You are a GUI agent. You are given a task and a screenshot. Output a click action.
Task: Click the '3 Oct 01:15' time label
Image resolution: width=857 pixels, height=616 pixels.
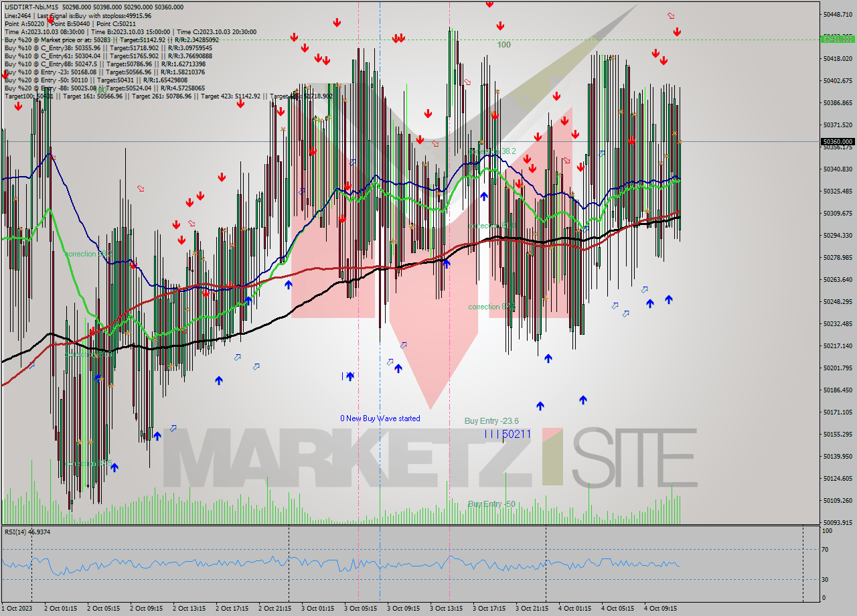point(317,609)
